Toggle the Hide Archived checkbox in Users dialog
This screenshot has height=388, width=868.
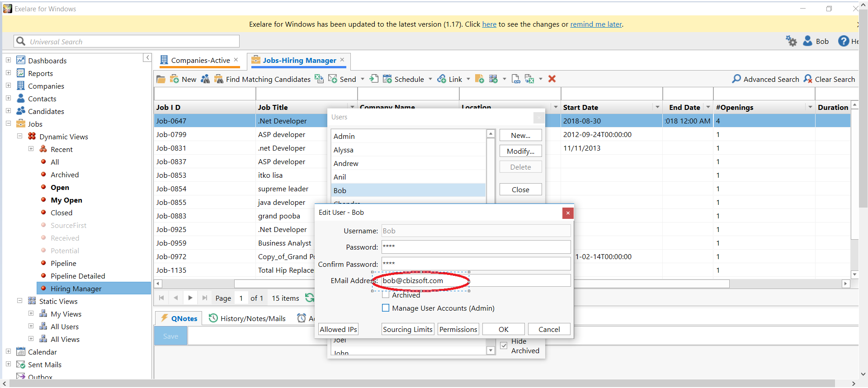(504, 346)
